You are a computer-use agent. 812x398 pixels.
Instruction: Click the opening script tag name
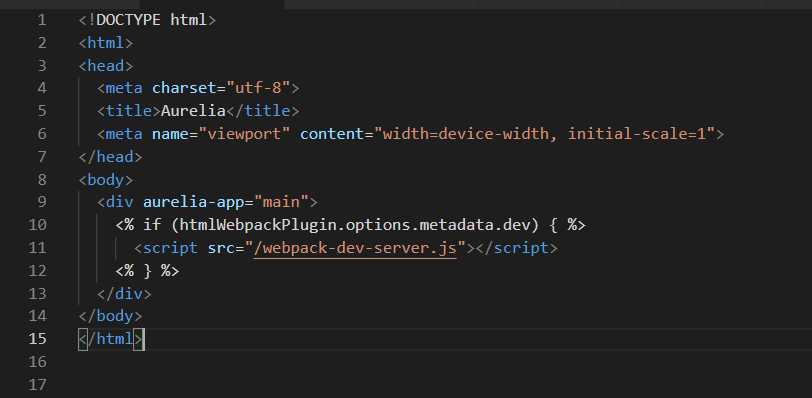(170, 248)
